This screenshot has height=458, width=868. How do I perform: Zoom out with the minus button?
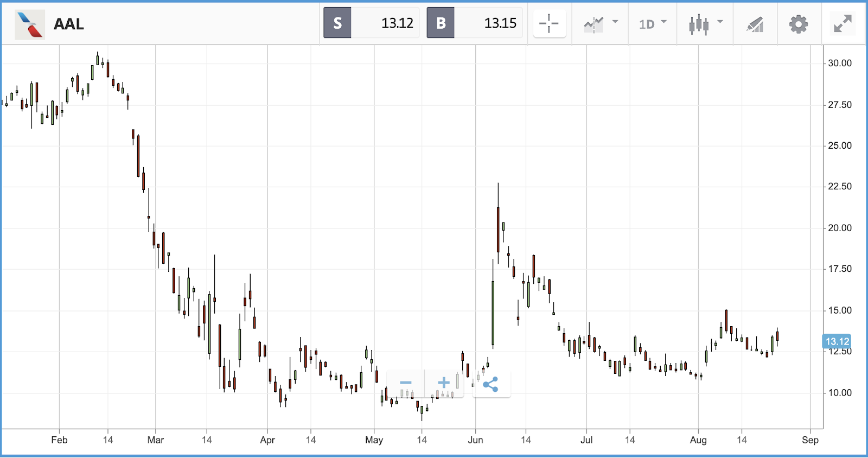(406, 383)
